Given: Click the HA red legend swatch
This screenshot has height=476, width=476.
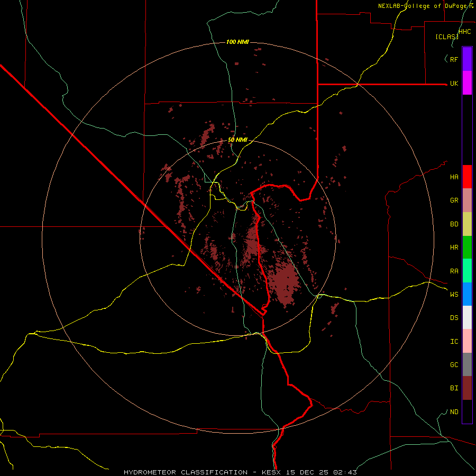Looking at the screenshot, I should point(467,177).
